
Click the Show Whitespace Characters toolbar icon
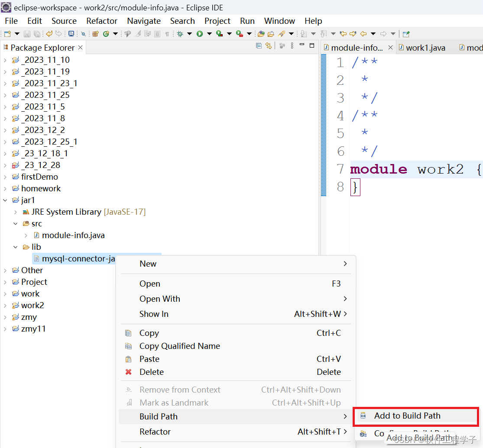pos(167,34)
